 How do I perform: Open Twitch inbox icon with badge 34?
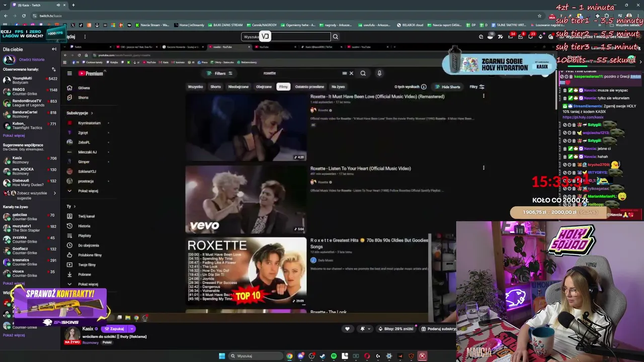tap(510, 37)
